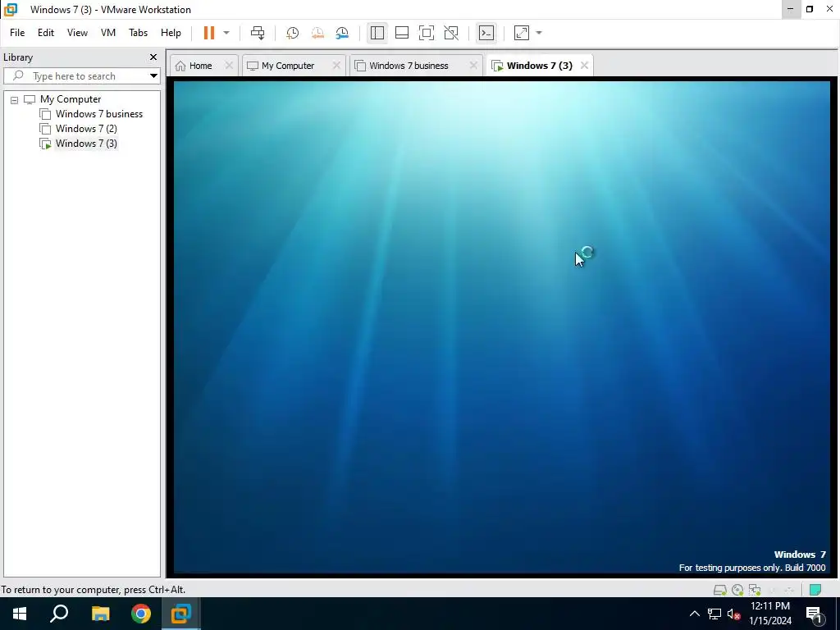The width and height of the screenshot is (840, 630).
Task: Revert virtual machine to its previous snapshot
Action: 317,33
